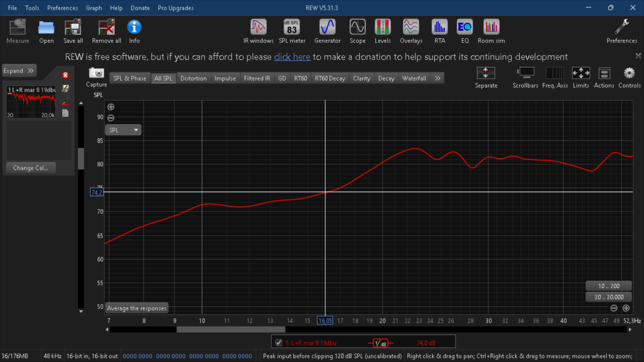Image resolution: width=644 pixels, height=362 pixels.
Task: Open the Graph menu
Action: point(94,8)
